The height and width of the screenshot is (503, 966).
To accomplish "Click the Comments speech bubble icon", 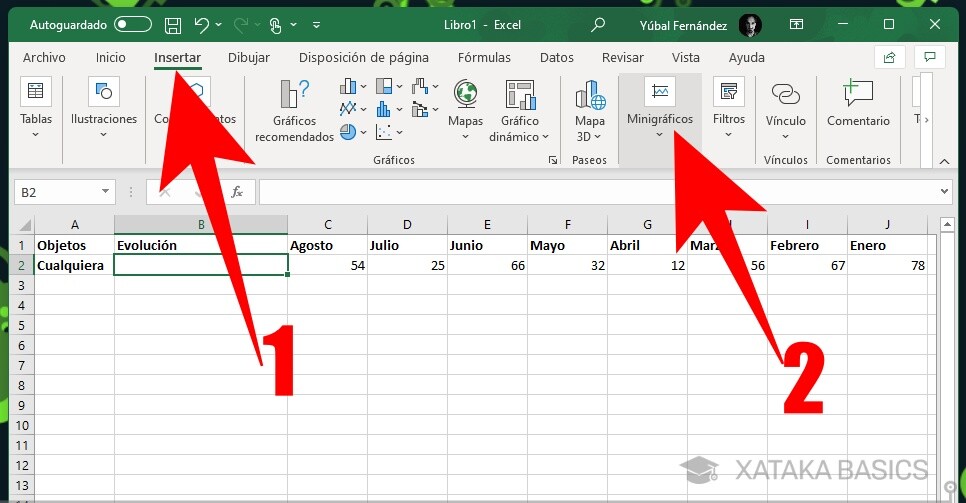I will tap(930, 57).
